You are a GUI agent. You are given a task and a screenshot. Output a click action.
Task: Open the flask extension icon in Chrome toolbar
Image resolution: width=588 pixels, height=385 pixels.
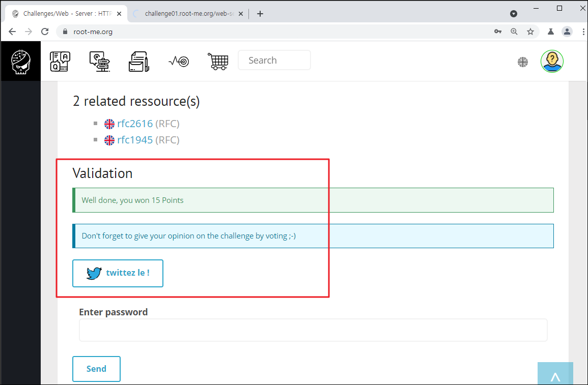click(550, 32)
